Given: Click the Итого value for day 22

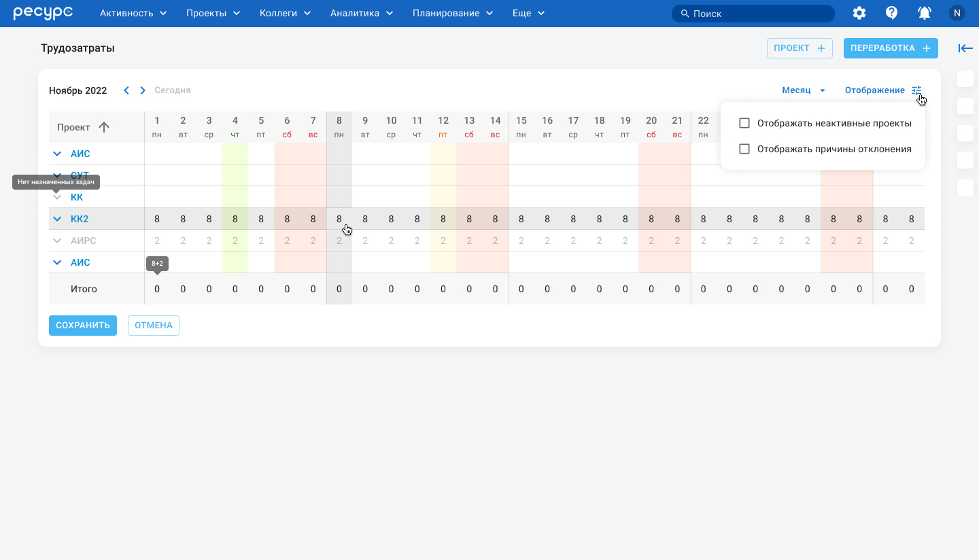Looking at the screenshot, I should tap(704, 289).
